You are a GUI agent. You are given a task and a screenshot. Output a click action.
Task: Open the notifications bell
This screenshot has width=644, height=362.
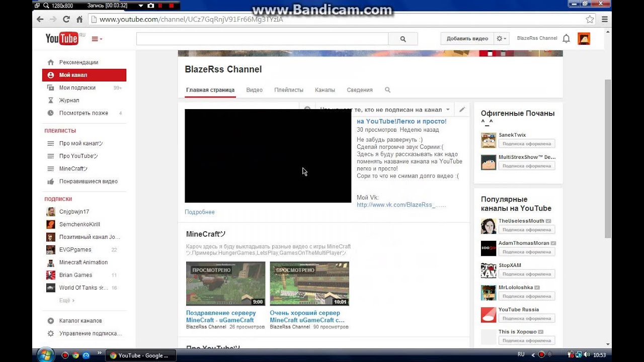click(566, 38)
